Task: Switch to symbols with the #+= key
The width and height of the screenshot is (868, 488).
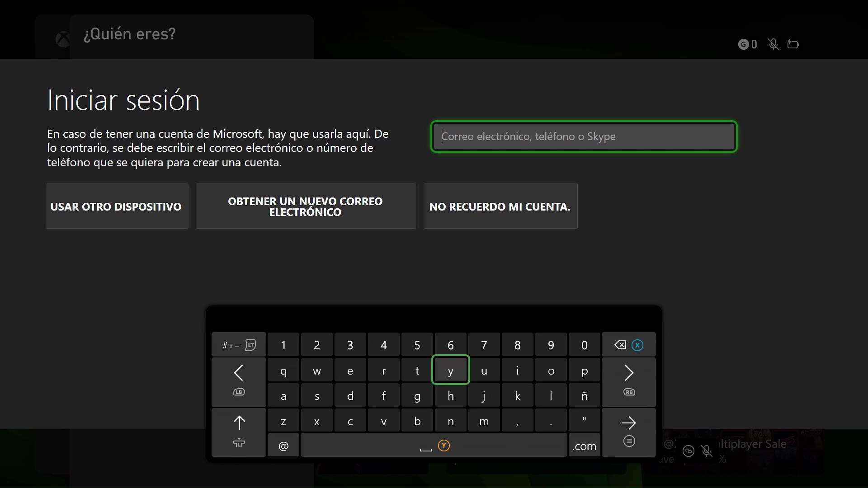Action: tap(239, 345)
